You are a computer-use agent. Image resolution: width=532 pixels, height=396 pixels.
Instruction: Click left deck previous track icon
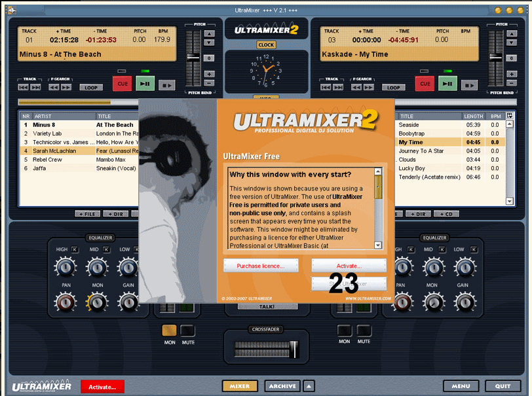(x=24, y=87)
